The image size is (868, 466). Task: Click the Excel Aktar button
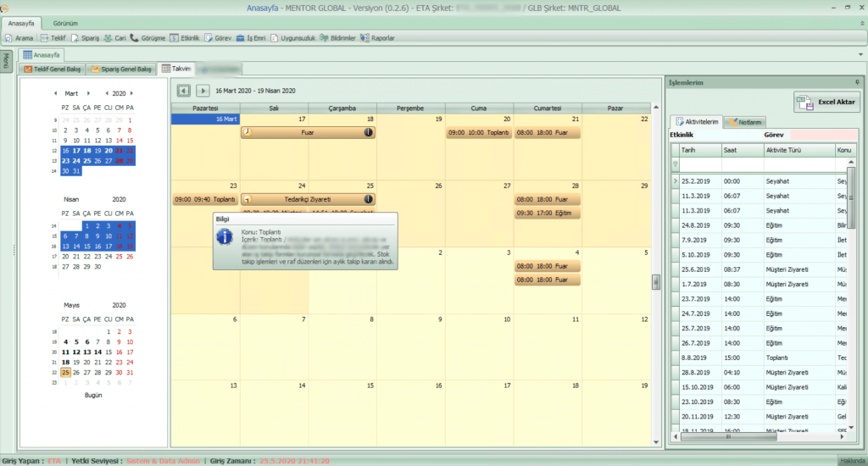827,103
